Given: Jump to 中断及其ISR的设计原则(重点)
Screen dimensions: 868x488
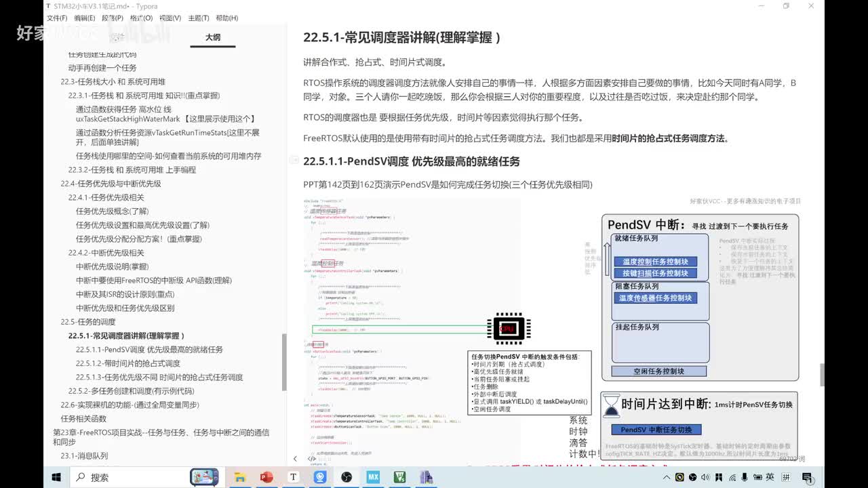Looking at the screenshot, I should 125,294.
